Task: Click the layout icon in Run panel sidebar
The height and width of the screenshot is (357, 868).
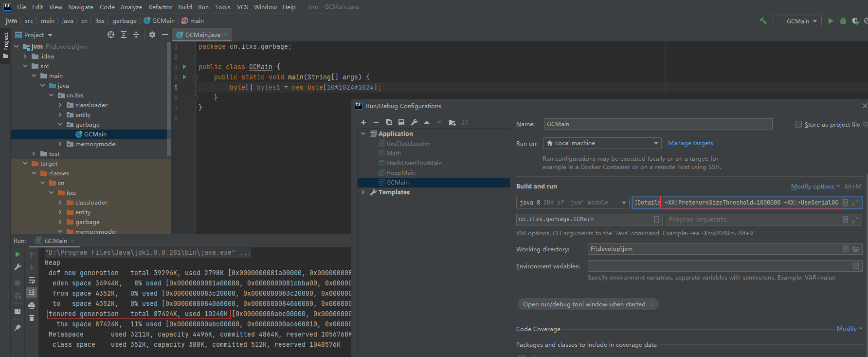Action: [x=18, y=312]
